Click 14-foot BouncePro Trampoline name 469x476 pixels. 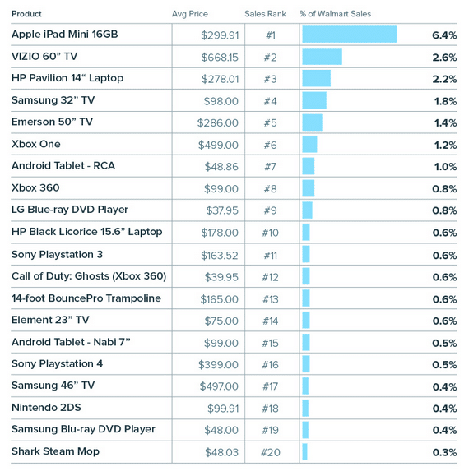pos(86,298)
